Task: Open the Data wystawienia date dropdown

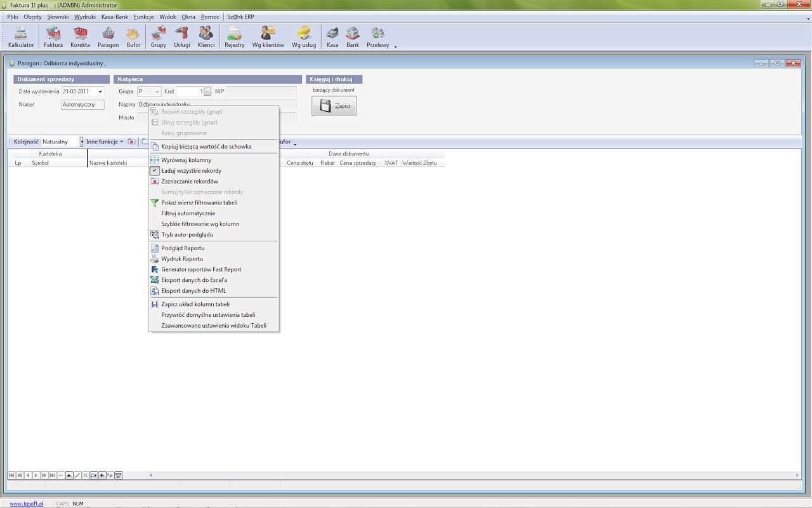Action: point(100,91)
